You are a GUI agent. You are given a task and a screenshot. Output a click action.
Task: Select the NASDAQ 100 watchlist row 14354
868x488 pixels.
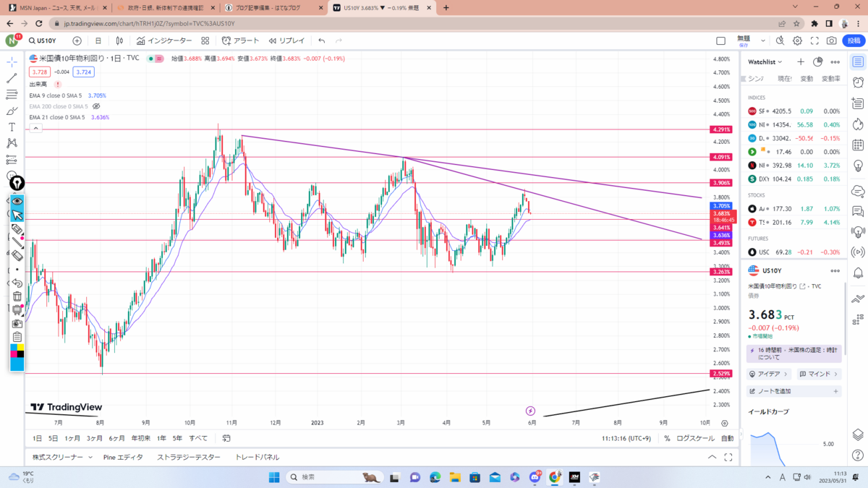tap(794, 125)
